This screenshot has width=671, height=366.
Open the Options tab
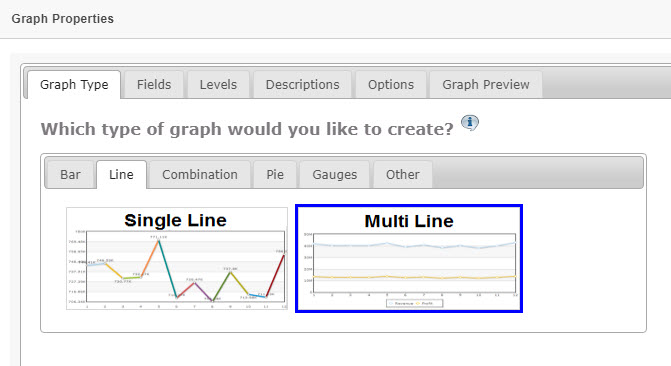pos(391,85)
